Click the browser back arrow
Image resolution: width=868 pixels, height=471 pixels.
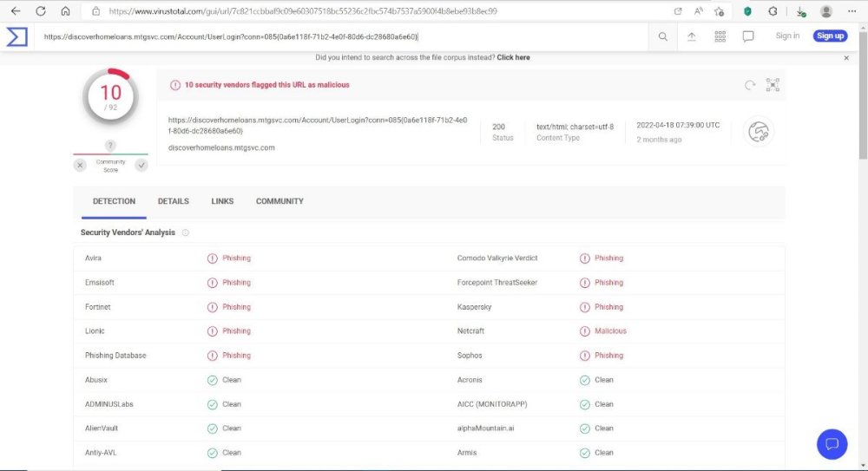(x=15, y=11)
